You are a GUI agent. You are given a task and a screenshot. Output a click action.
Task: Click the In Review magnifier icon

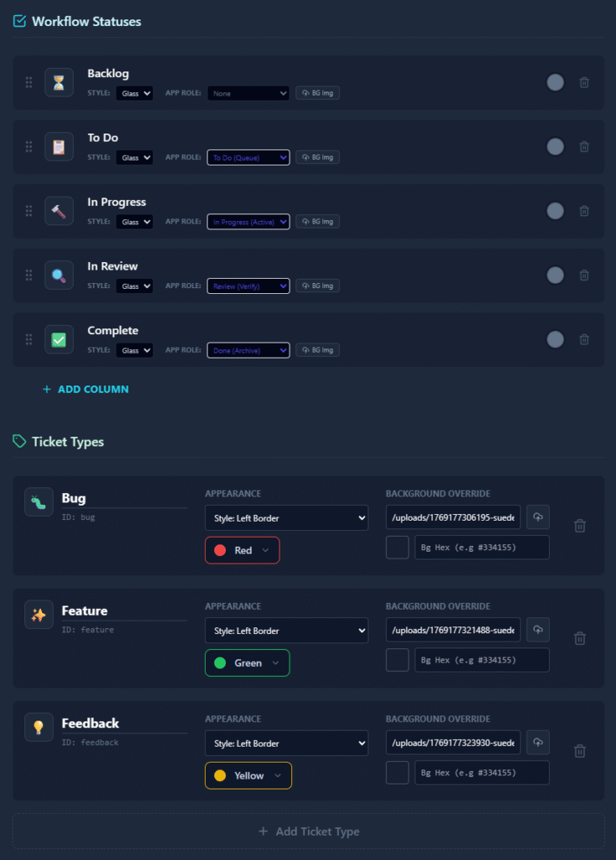59,275
